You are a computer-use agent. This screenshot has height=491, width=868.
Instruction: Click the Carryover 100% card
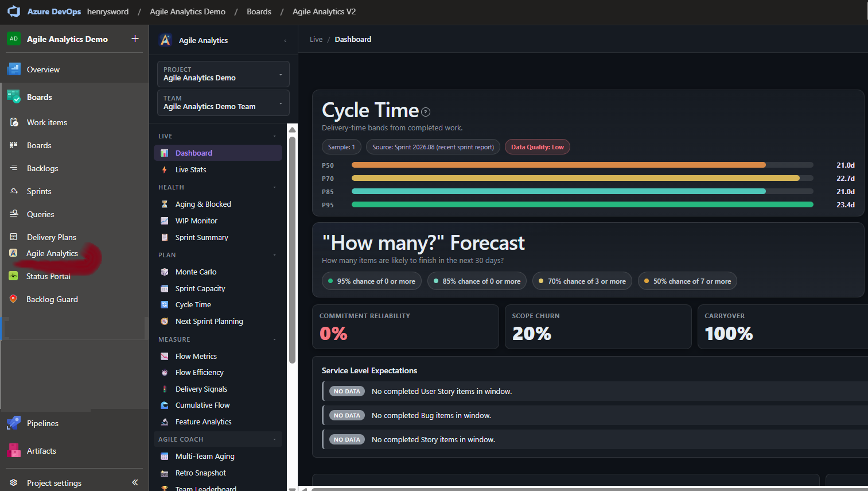[x=783, y=327]
